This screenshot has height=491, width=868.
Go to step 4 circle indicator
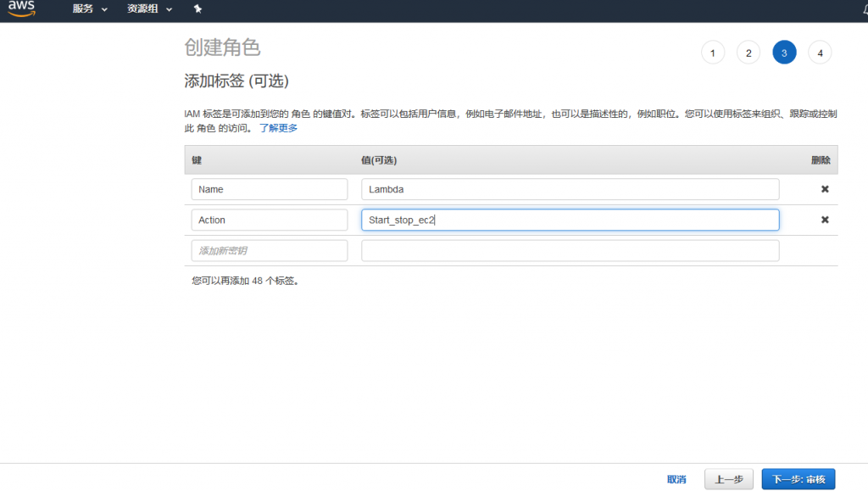[x=820, y=53]
